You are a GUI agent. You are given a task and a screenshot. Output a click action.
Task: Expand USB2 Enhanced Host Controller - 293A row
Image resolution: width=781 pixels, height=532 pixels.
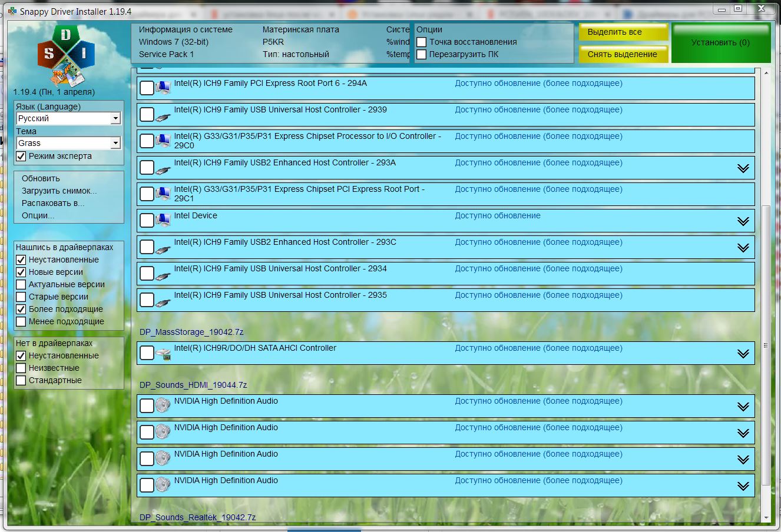(x=743, y=168)
